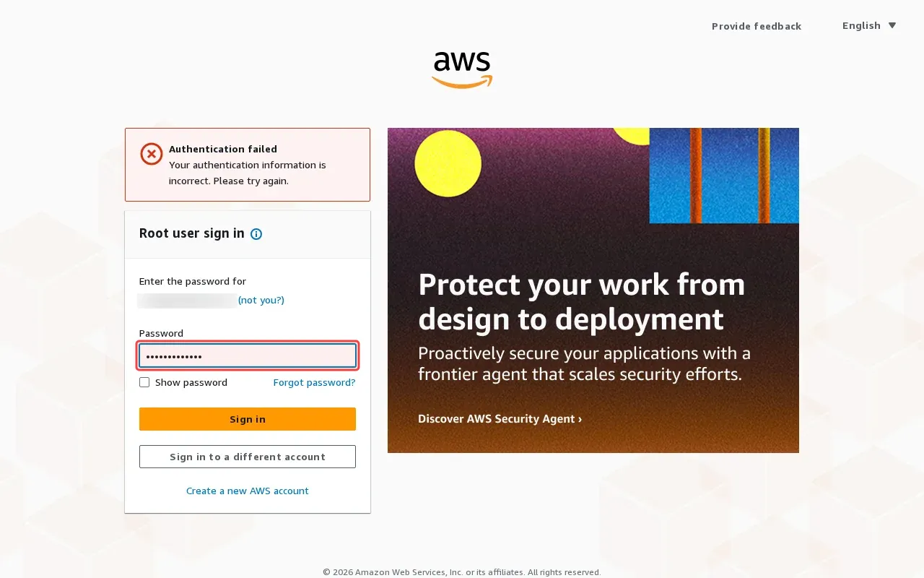
Task: Click the dropdown arrow next to English
Action: coord(892,25)
